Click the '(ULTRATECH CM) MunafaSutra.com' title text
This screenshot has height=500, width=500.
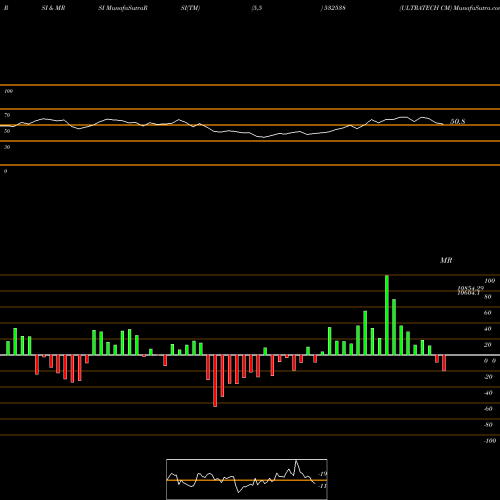[449, 8]
